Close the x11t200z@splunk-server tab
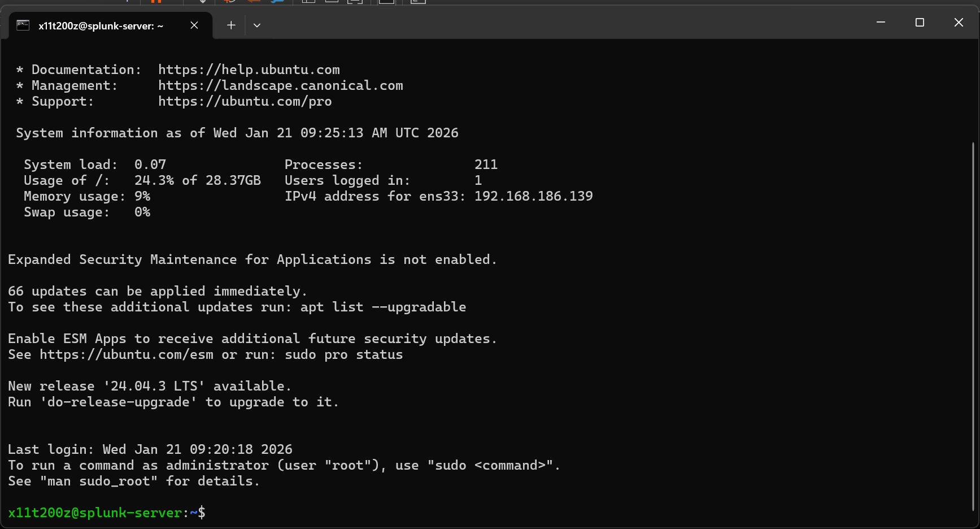Image resolution: width=980 pixels, height=529 pixels. click(x=194, y=25)
